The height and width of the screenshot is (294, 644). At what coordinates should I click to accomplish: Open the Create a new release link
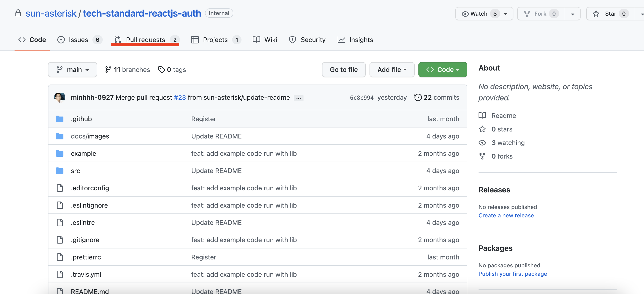tap(506, 215)
